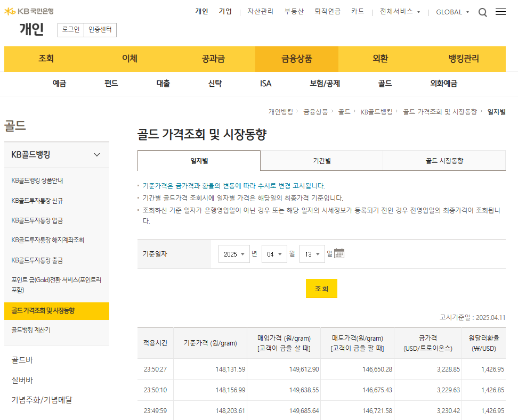The width and height of the screenshot is (518, 420).
Task: Click the 원달러환율 column header
Action: click(x=484, y=343)
